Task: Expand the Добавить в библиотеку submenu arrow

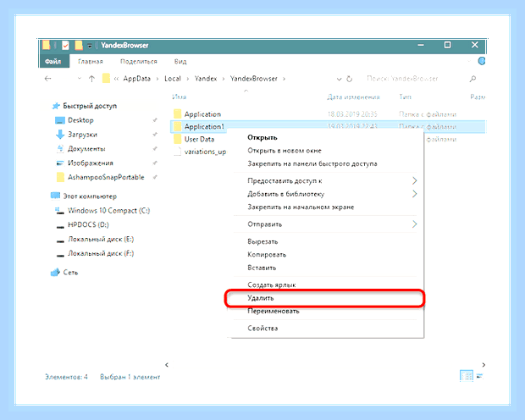Action: [415, 194]
